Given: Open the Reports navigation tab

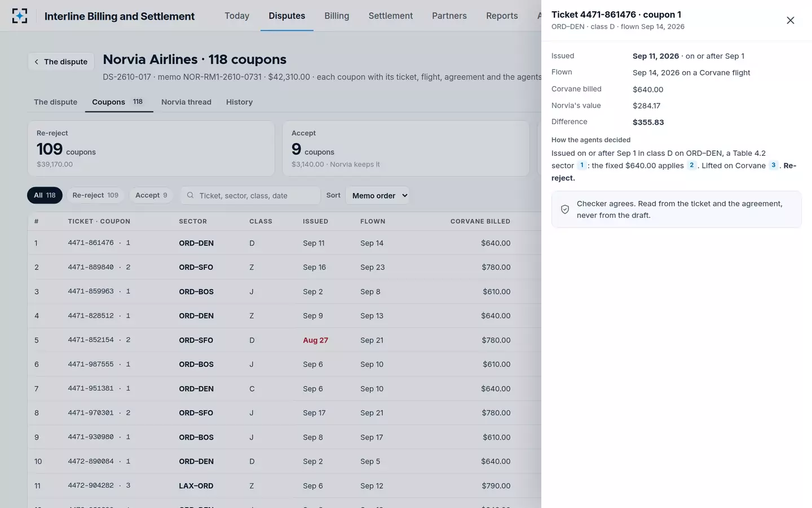Looking at the screenshot, I should (x=502, y=16).
